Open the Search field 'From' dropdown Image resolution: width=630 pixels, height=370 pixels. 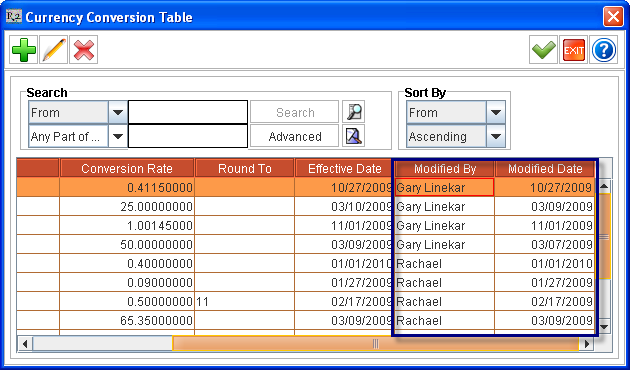pyautogui.click(x=118, y=112)
